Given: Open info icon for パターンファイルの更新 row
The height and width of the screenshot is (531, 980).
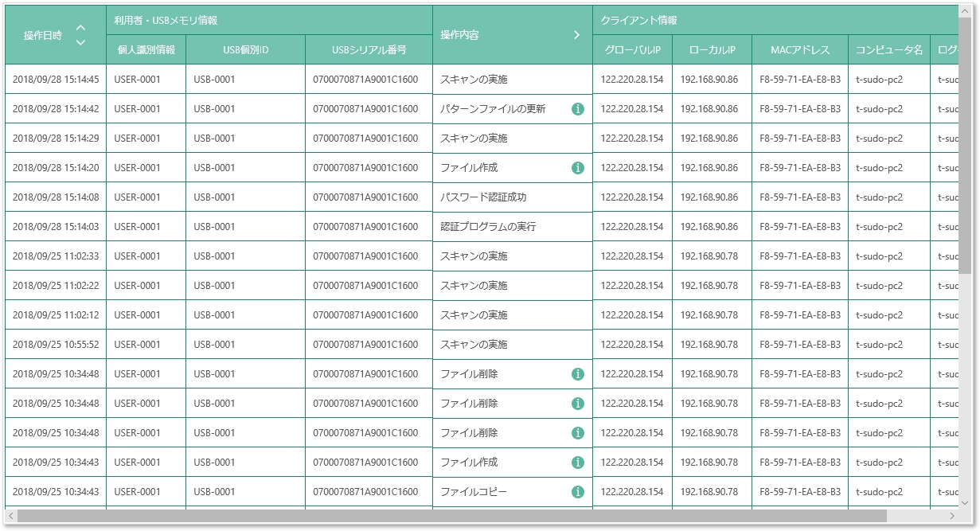Looking at the screenshot, I should click(578, 109).
